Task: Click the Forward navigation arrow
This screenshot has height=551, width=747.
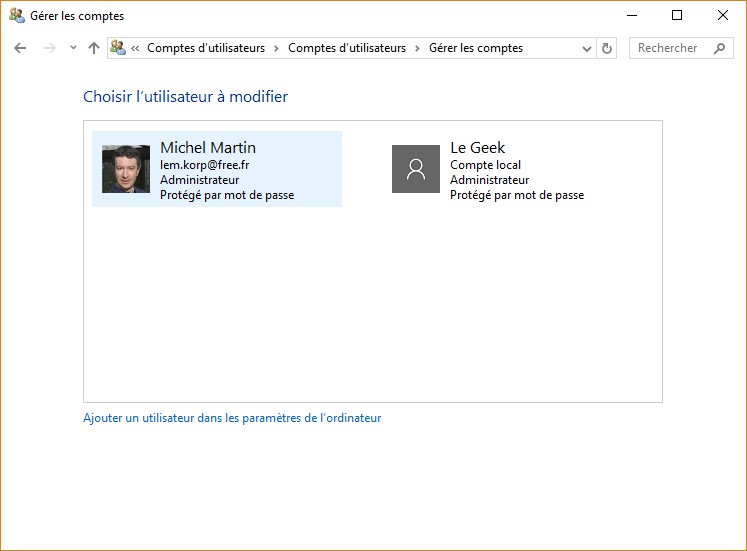Action: 49,48
